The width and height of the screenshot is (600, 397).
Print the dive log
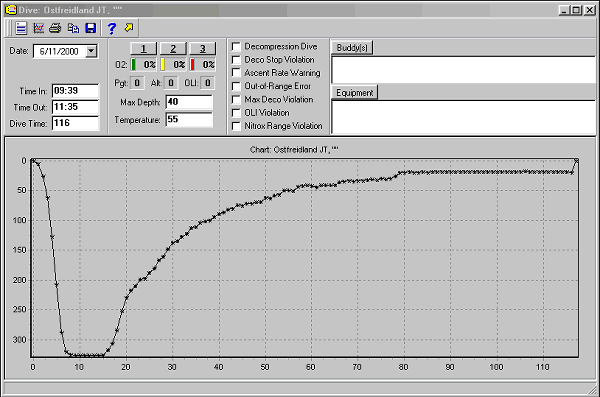[x=55, y=28]
